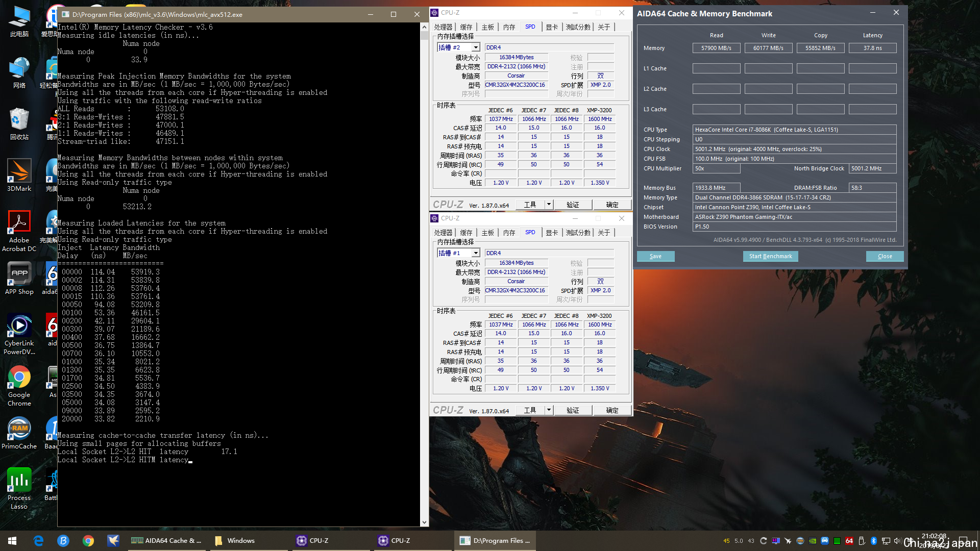Click Save in AIDA64 benchmark window
The width and height of the screenshot is (980, 551).
click(655, 256)
